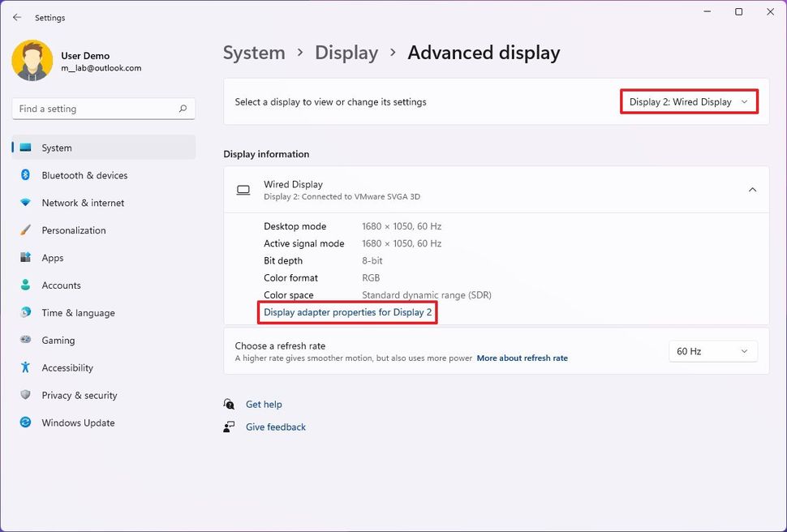The height and width of the screenshot is (532, 787).
Task: Open the display selection dropdown
Action: click(x=689, y=102)
